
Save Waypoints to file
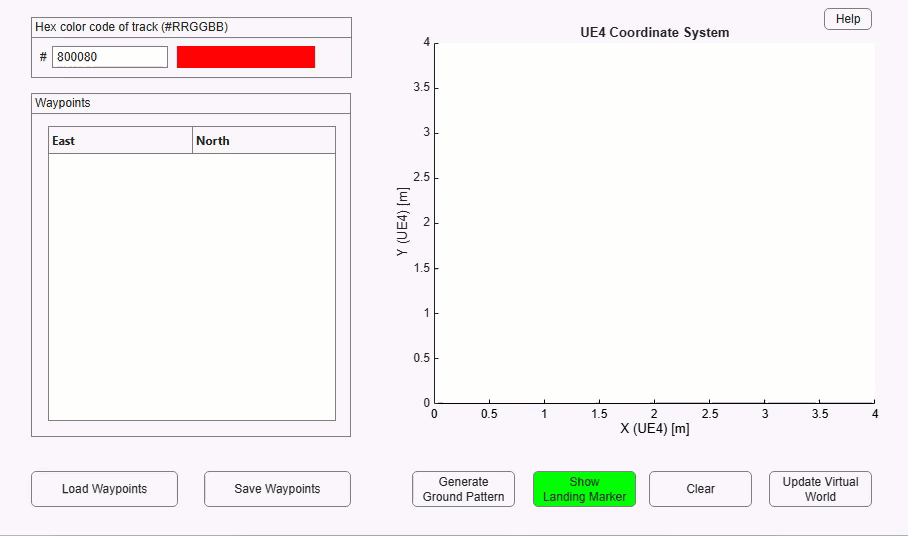click(x=277, y=489)
